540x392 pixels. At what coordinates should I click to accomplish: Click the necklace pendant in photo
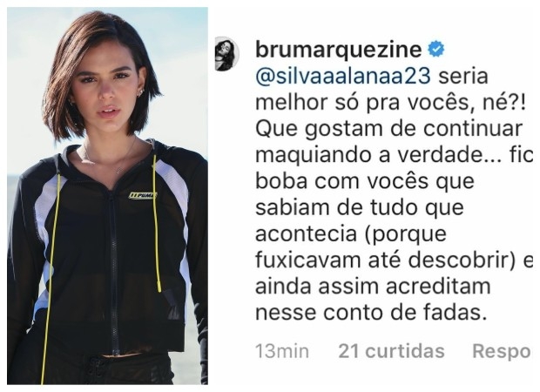(118, 170)
